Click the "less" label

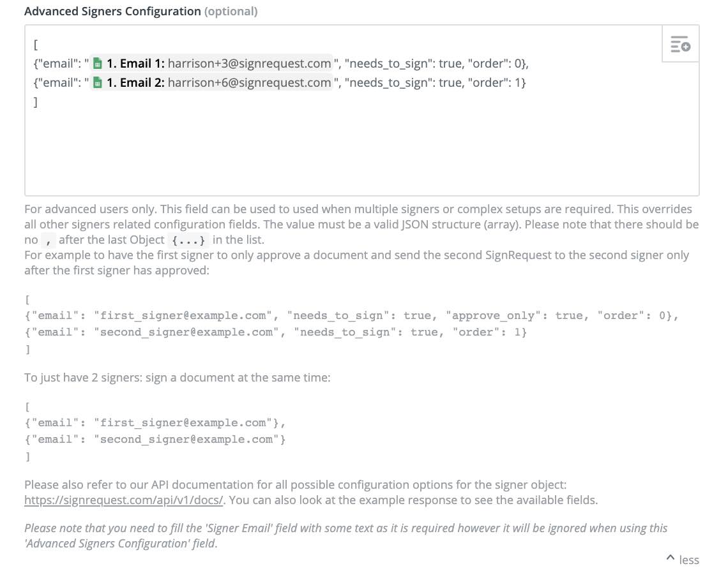(x=689, y=560)
